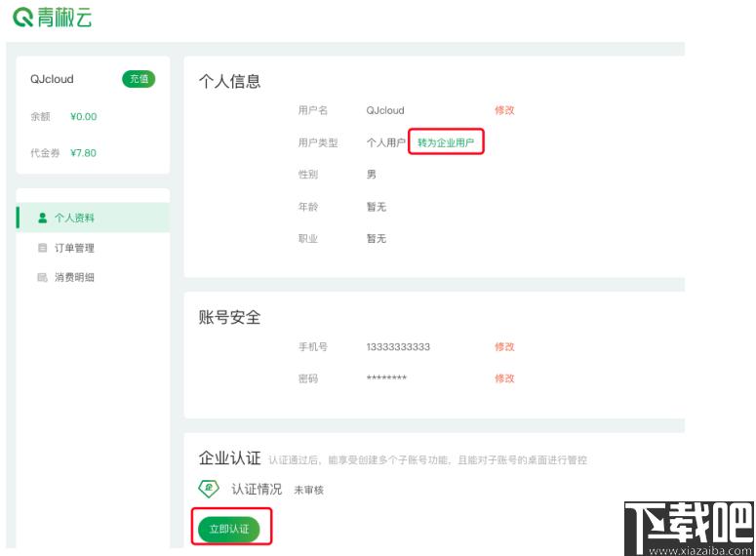Image resolution: width=756 pixels, height=556 pixels.
Task: Click the enterprise certification diamond icon
Action: click(x=209, y=488)
